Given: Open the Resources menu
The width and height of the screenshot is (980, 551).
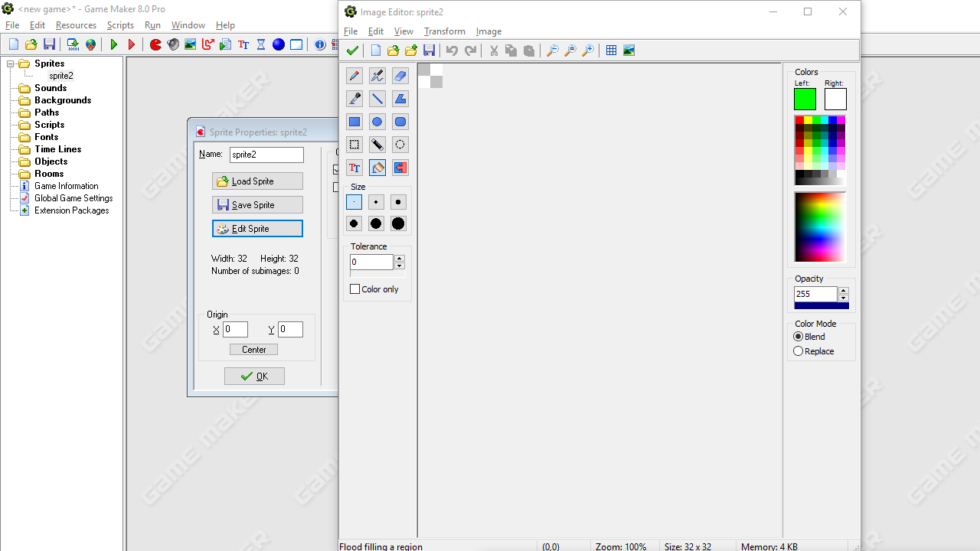Looking at the screenshot, I should [x=76, y=25].
